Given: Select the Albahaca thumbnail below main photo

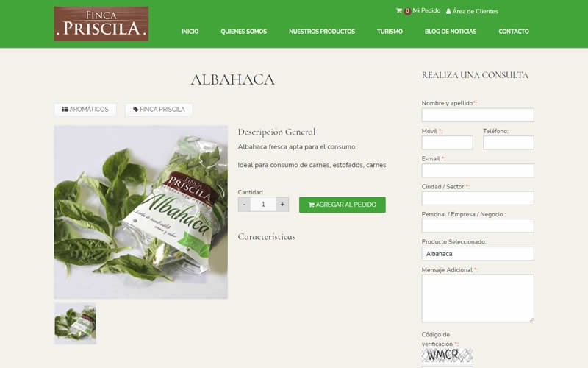Looking at the screenshot, I should 76,324.
